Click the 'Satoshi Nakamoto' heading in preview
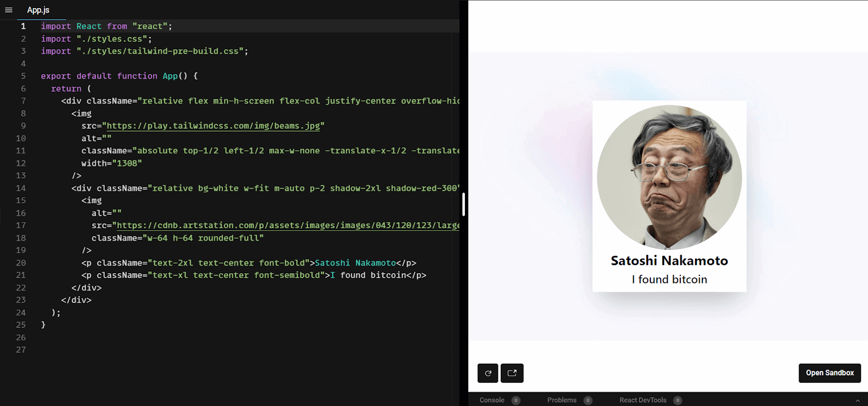868x406 pixels. [669, 261]
